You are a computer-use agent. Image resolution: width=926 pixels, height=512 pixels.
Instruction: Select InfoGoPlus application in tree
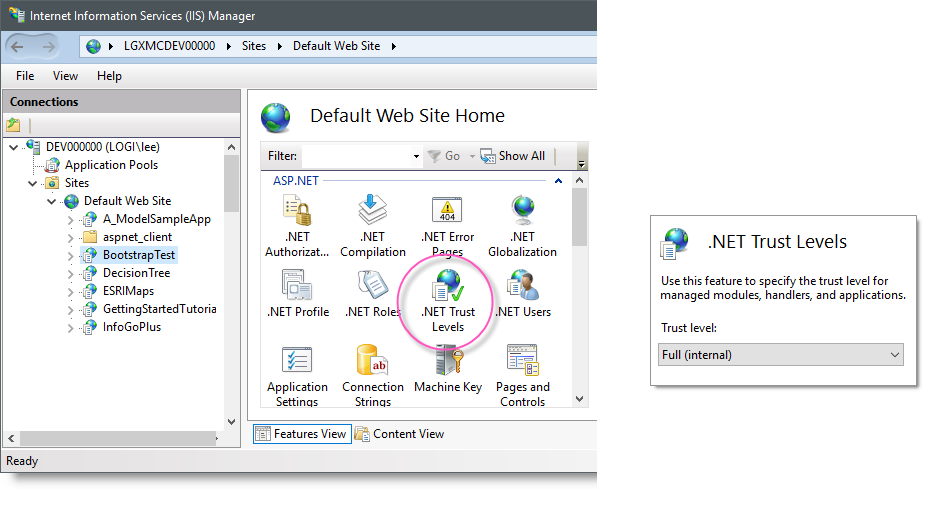[x=132, y=327]
